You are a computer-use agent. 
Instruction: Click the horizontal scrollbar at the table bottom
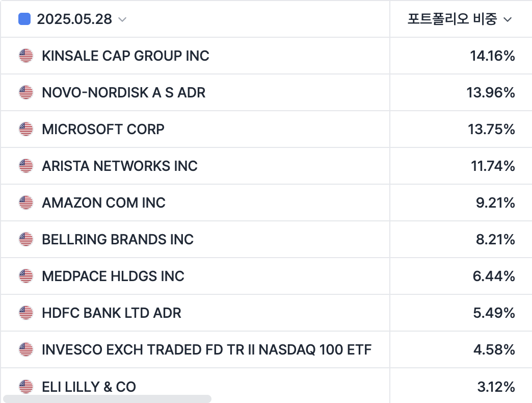tap(107, 398)
